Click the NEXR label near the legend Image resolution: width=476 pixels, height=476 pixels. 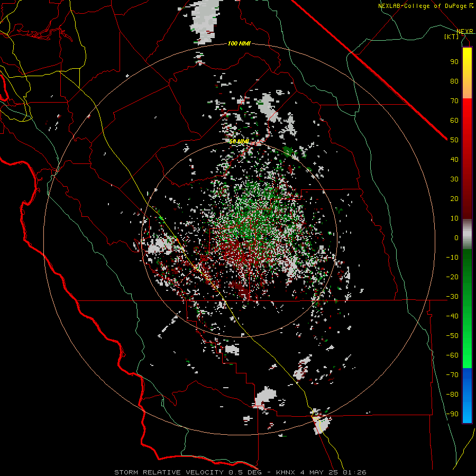465,32
